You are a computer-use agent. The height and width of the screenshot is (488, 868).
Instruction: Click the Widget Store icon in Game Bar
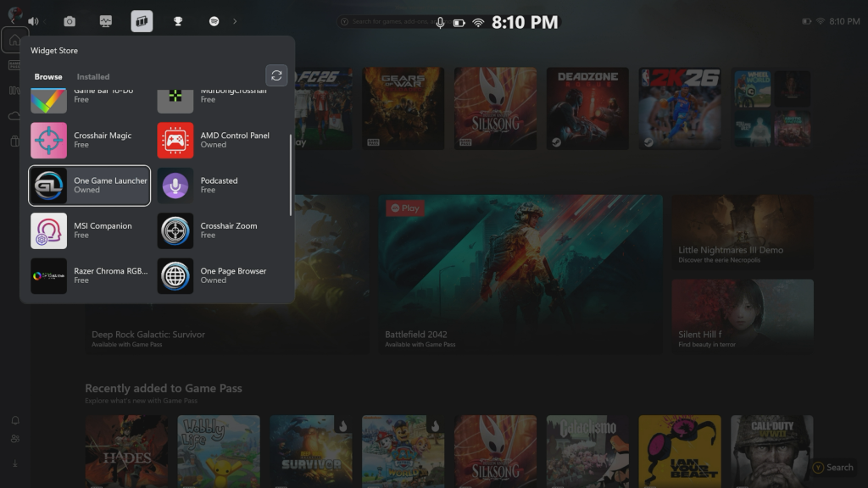click(x=142, y=21)
